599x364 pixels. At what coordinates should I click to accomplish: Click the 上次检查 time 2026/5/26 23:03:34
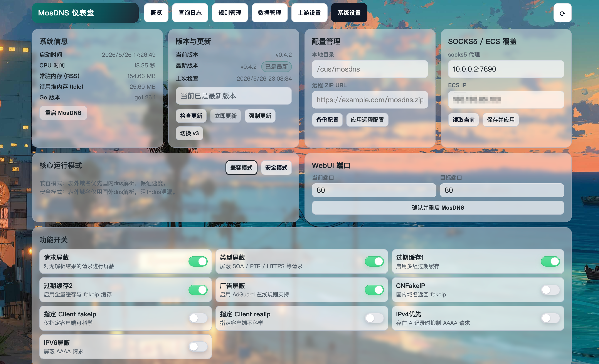(x=264, y=79)
